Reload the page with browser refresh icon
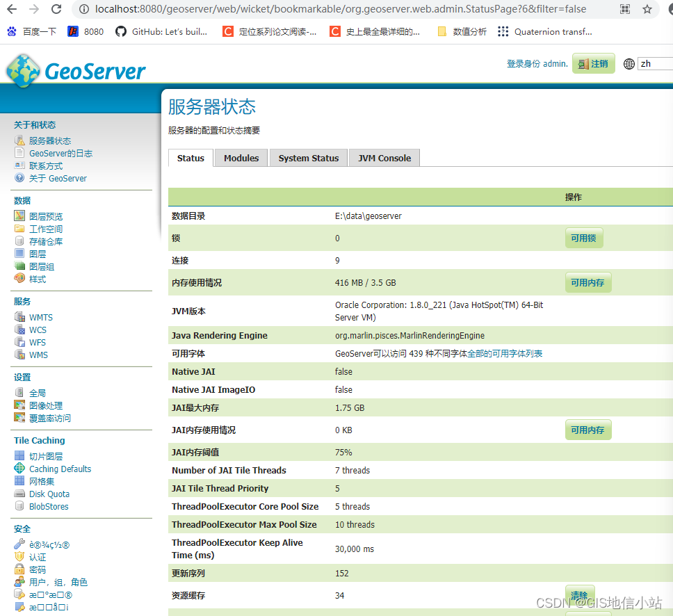673x616 pixels. click(56, 10)
